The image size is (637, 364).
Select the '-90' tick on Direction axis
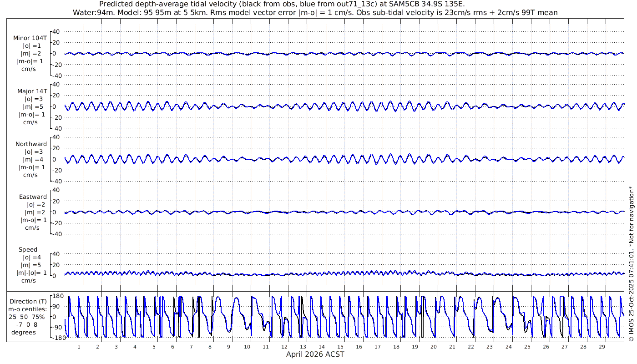[57, 327]
